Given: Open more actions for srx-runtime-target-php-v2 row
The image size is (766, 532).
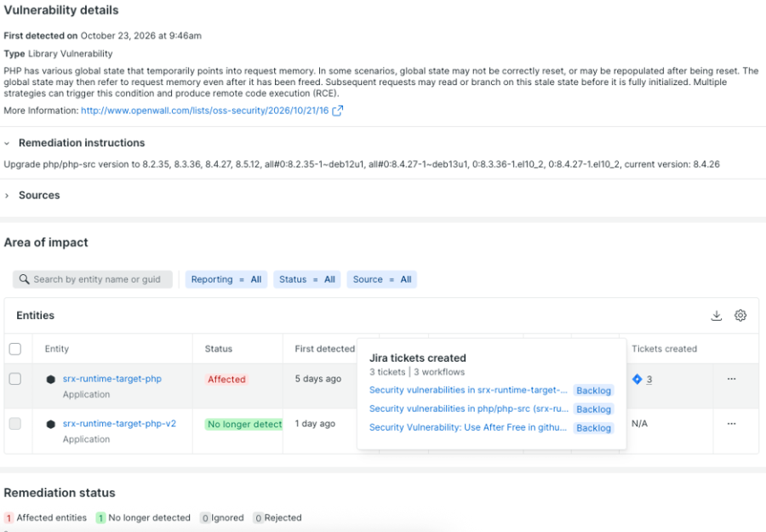Looking at the screenshot, I should (731, 424).
